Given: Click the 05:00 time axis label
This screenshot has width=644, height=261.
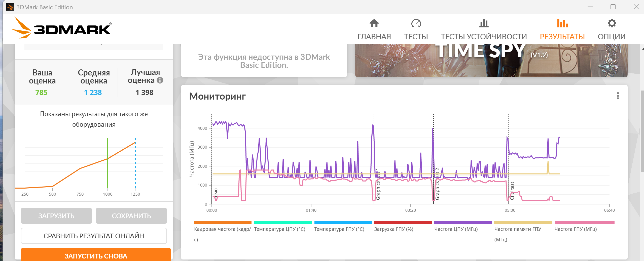Looking at the screenshot, I should tap(510, 210).
